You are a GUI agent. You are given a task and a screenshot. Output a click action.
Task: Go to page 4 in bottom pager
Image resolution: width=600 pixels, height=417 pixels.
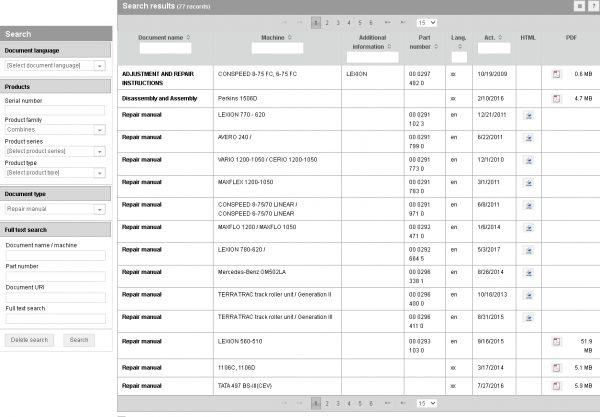[349, 404]
